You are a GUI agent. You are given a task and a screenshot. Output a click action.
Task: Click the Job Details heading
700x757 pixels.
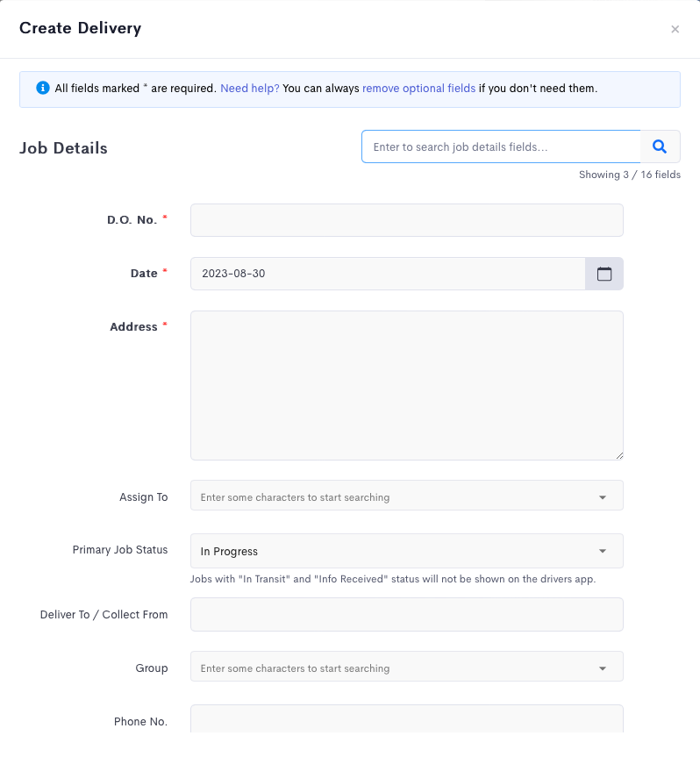[x=63, y=148]
